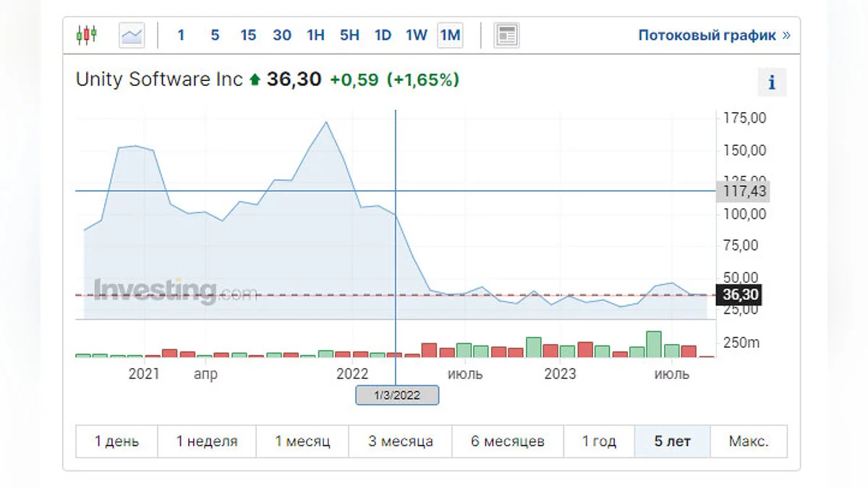Set chart interval to 1 minute
868x488 pixels.
(x=181, y=35)
